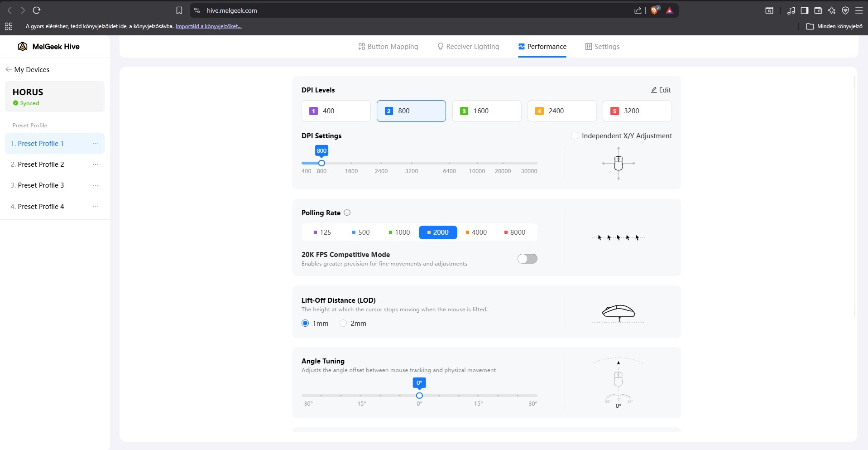Click Edit for DPI Levels
The height and width of the screenshot is (450, 868).
[661, 90]
